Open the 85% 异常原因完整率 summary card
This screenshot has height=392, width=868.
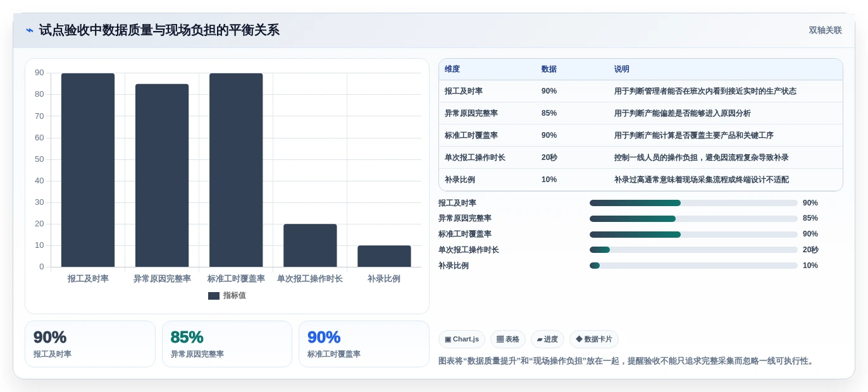(227, 344)
